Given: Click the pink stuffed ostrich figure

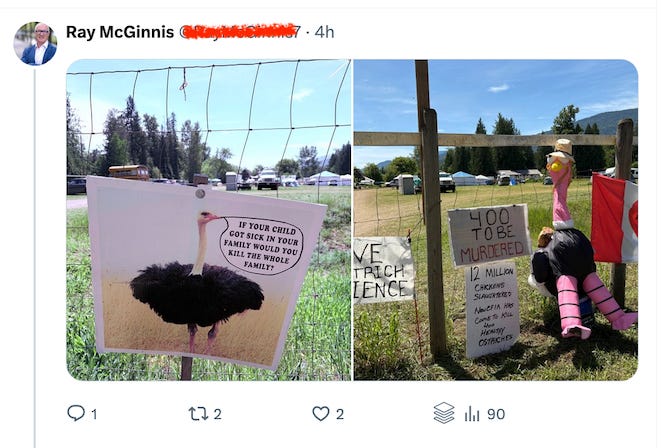Looking at the screenshot, I should coord(576,244).
